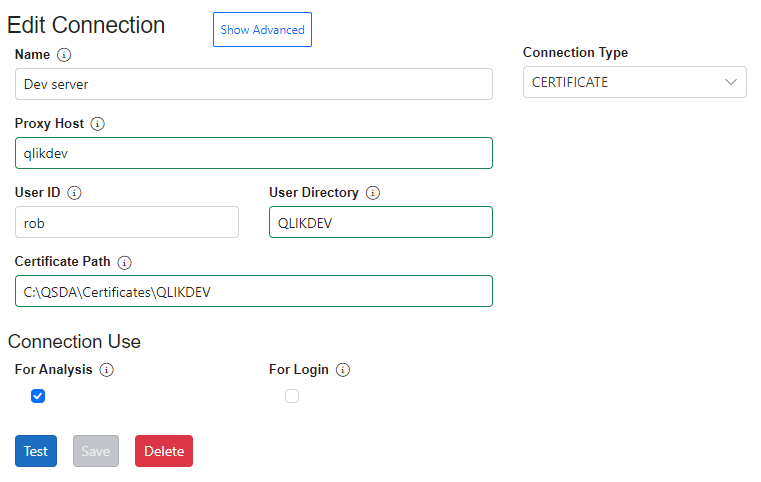The height and width of the screenshot is (482, 761).
Task: Click the For Login info icon
Action: 343,370
